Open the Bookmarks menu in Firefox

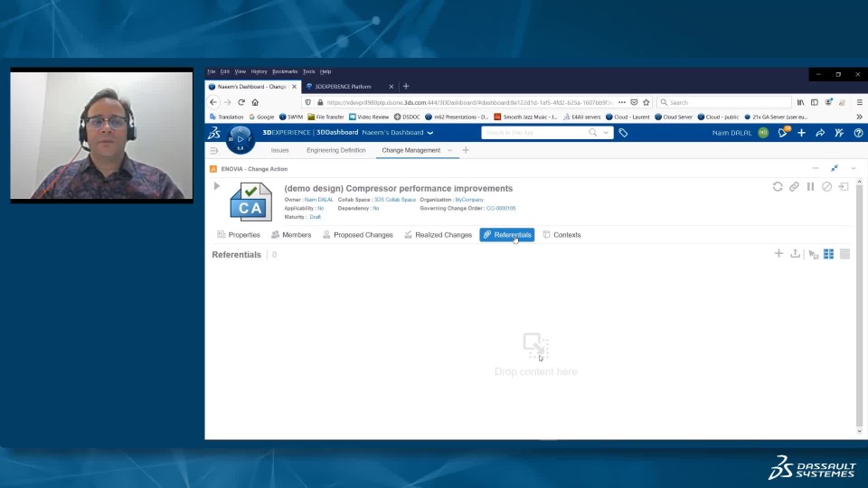(285, 71)
